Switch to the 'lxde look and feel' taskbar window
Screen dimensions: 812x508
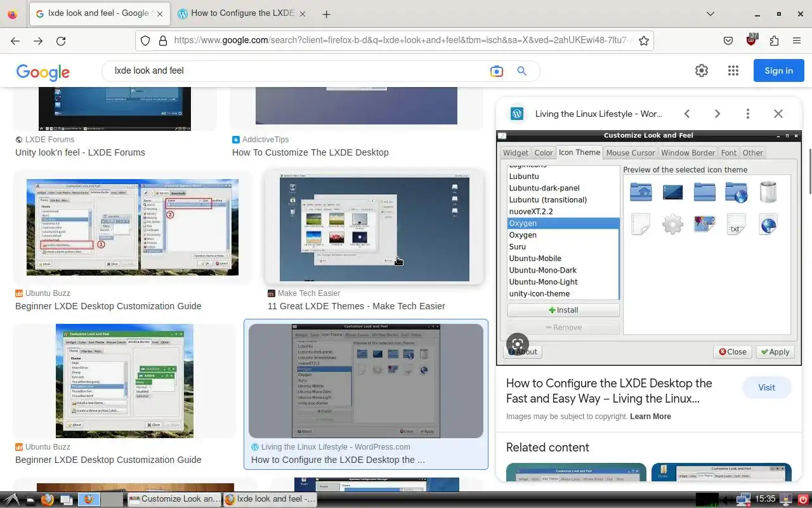[x=270, y=499]
